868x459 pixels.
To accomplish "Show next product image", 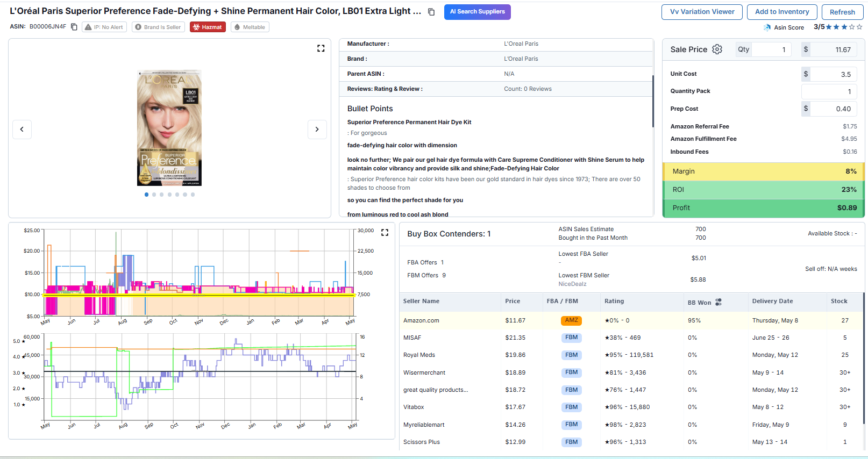I will pos(317,129).
